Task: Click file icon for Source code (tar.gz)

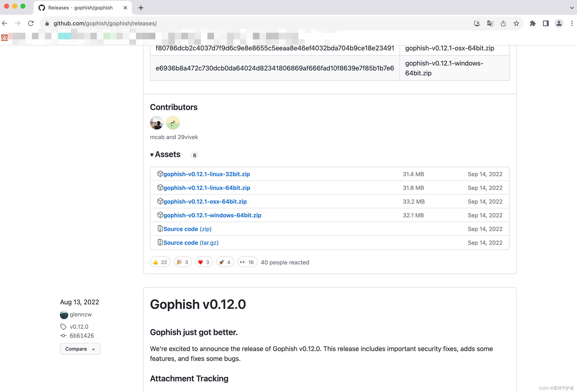Action: click(x=160, y=242)
